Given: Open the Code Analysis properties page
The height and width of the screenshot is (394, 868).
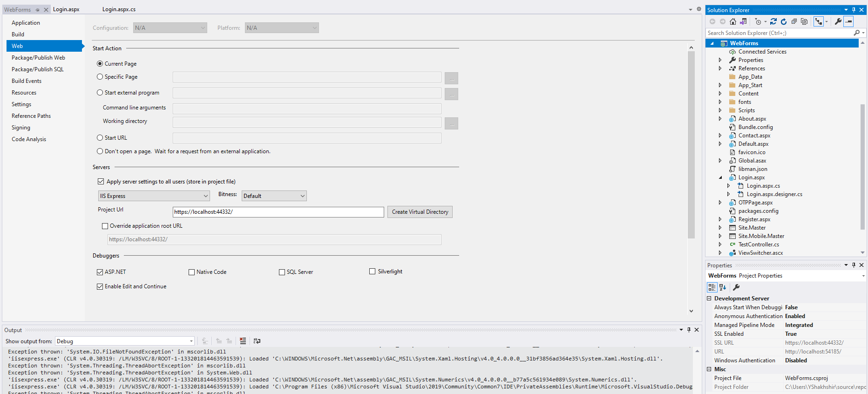Looking at the screenshot, I should [29, 139].
